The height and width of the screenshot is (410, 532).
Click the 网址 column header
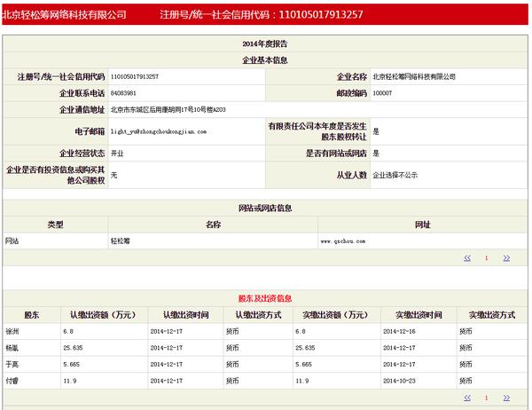422,225
